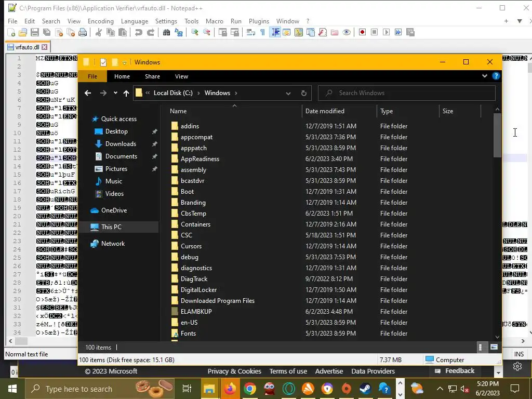Click the Zoom In magnifier icon
Viewport: 532px width, 399px height.
pyautogui.click(x=194, y=32)
